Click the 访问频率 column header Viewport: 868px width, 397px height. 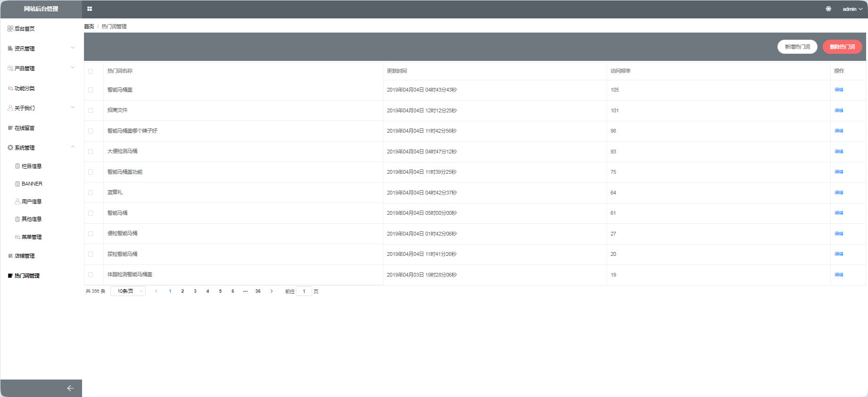[620, 71]
